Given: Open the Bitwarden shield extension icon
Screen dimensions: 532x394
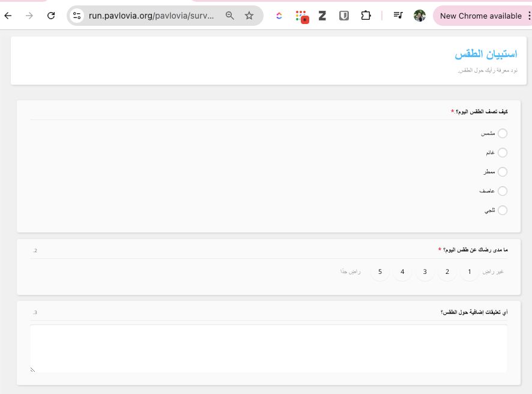Looking at the screenshot, I should click(x=344, y=16).
